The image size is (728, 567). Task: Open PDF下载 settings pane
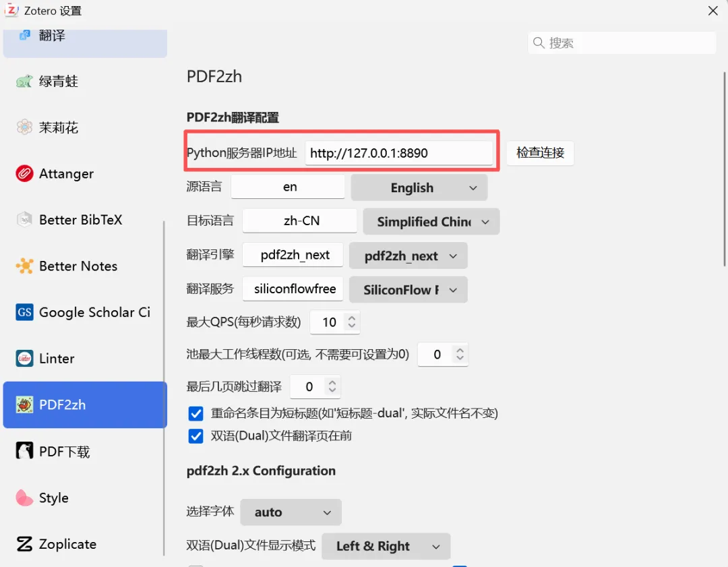[85, 451]
